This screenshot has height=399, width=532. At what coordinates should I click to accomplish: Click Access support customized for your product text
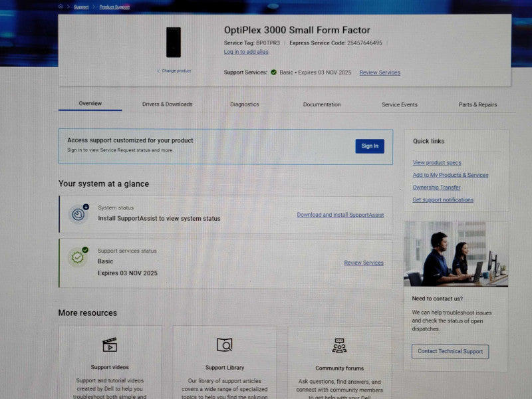pos(130,140)
